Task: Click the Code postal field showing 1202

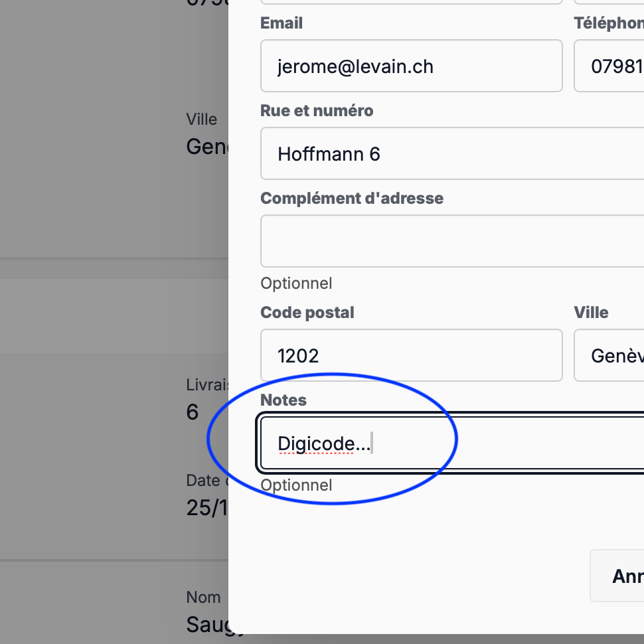Action: point(411,356)
